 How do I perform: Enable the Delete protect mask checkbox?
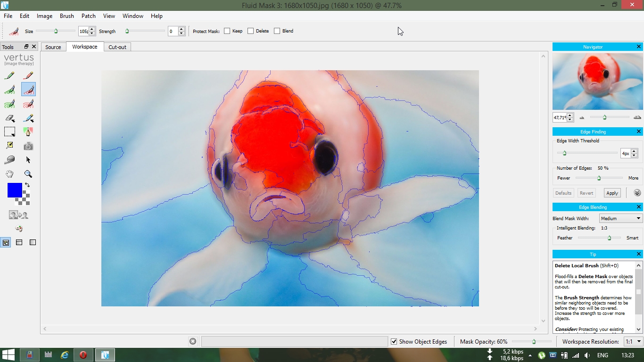[x=251, y=31]
